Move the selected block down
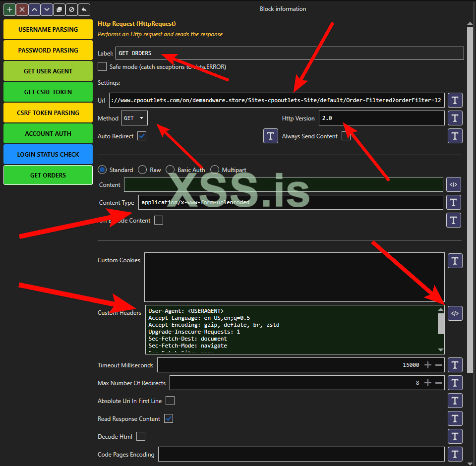The height and width of the screenshot is (466, 476). click(x=47, y=10)
